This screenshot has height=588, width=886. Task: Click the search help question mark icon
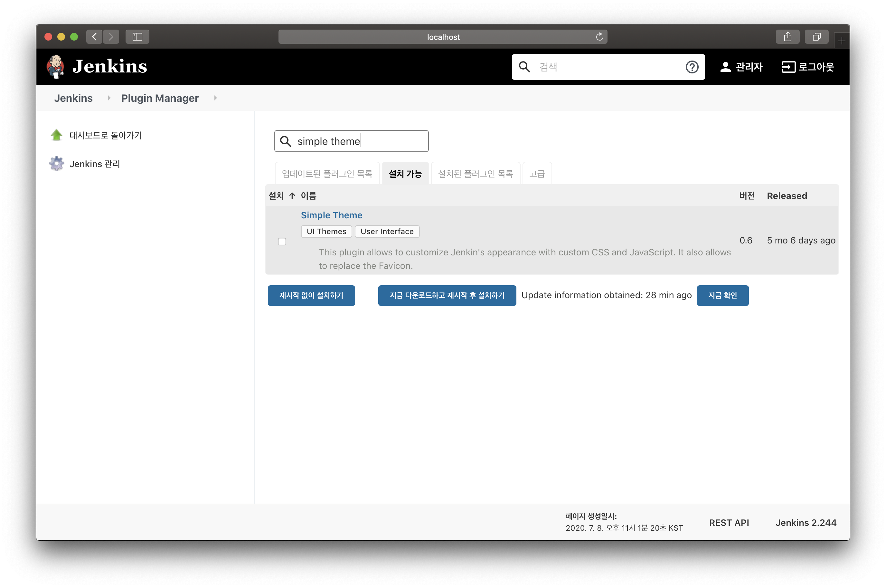[x=692, y=67]
